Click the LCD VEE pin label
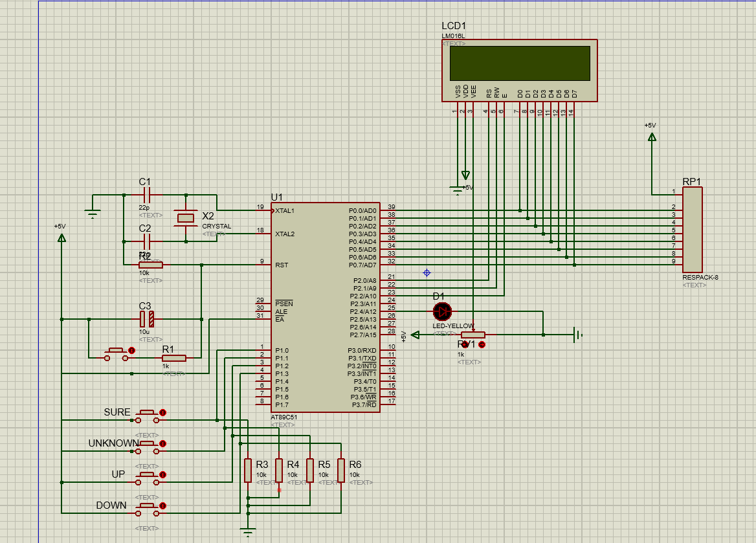Viewport: 756px width, 543px height. (473, 92)
